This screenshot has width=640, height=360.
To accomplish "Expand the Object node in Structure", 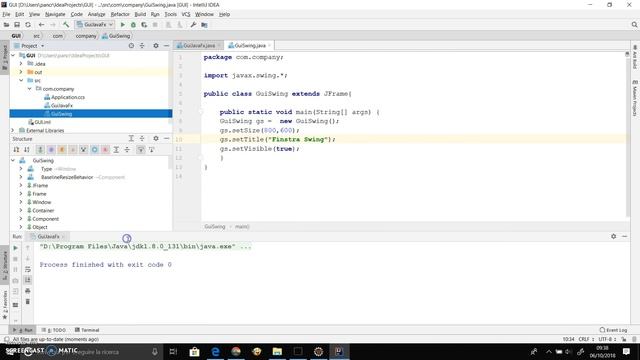I will pos(21,227).
